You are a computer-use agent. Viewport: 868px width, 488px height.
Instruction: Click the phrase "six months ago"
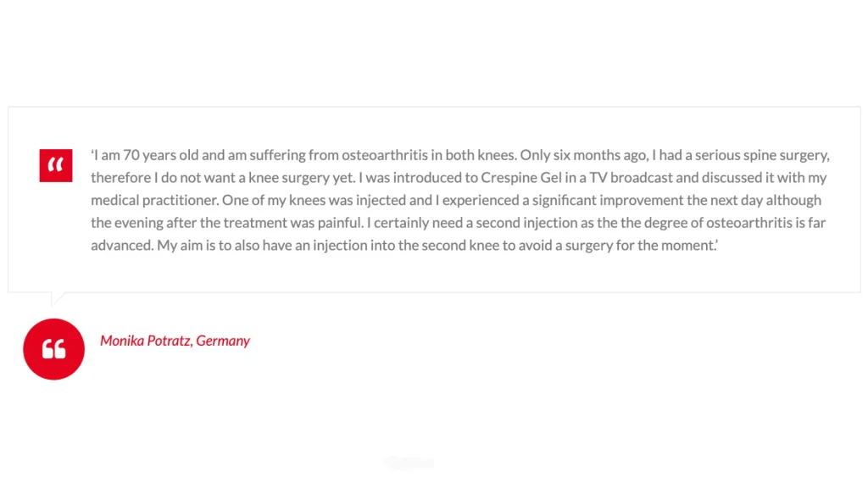598,156
